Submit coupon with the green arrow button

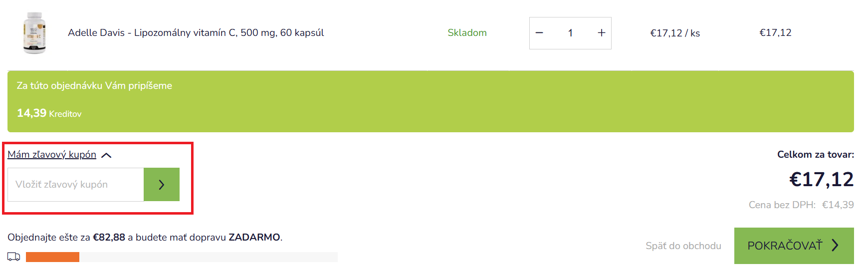click(x=161, y=185)
